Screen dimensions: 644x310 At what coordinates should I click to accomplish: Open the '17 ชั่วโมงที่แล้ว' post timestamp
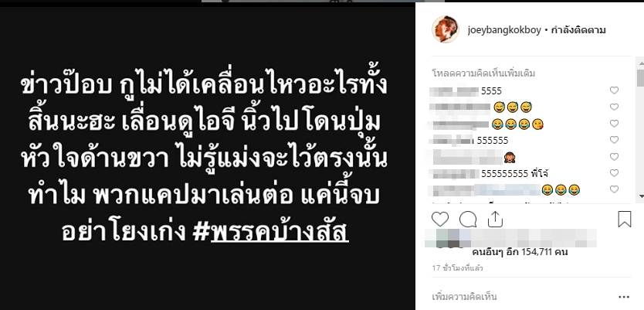point(458,268)
